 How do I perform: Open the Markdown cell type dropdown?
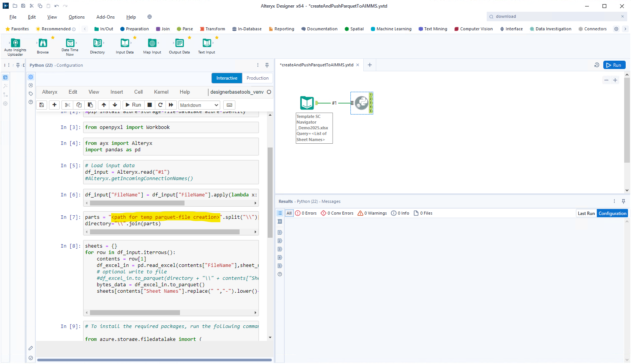coord(199,105)
